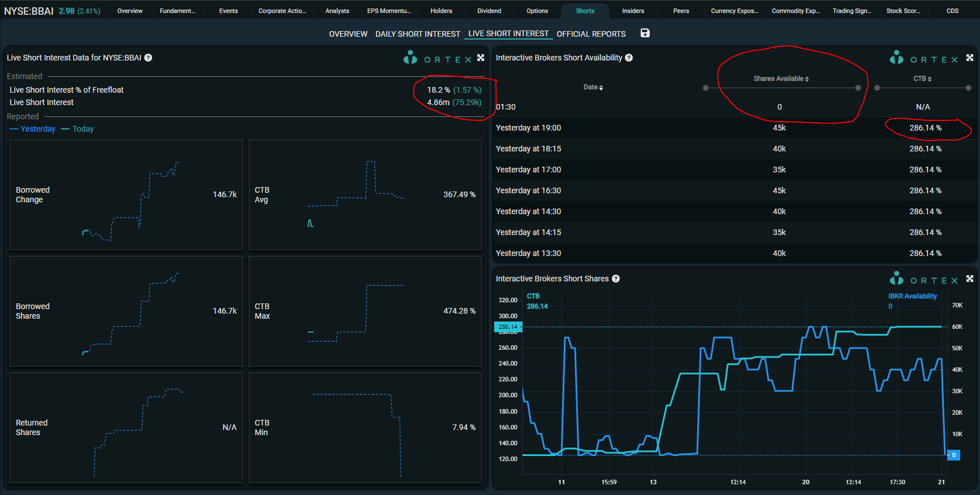The width and height of the screenshot is (980, 495).
Task: Click Ortex logo in Short Availability panel
Action: pos(923,58)
